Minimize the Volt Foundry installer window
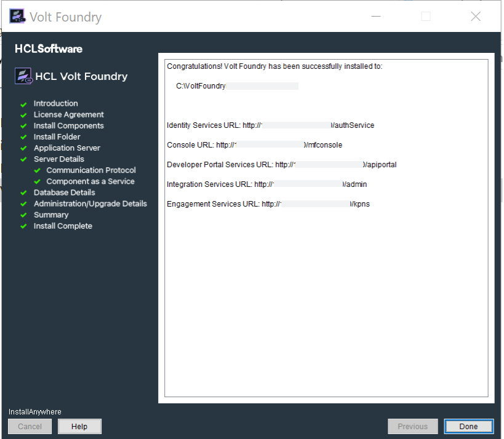This screenshot has height=439, width=504. pyautogui.click(x=376, y=17)
